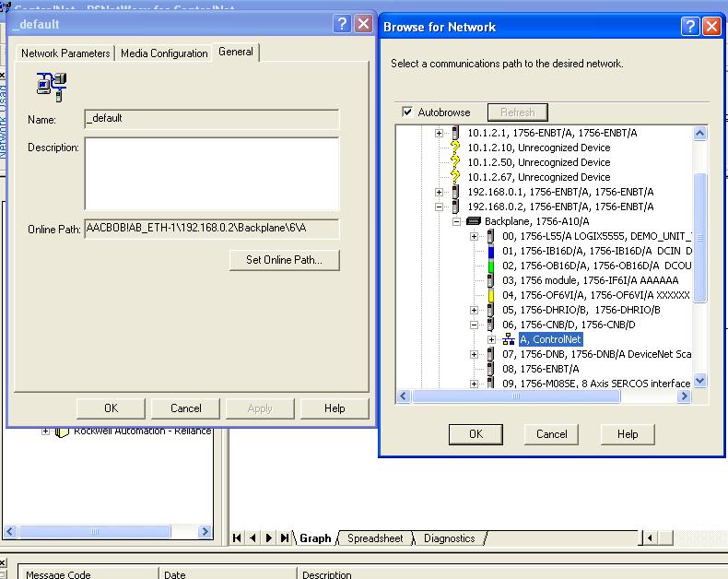The width and height of the screenshot is (728, 579).
Task: Go to the first sheet tab arrow
Action: (237, 538)
